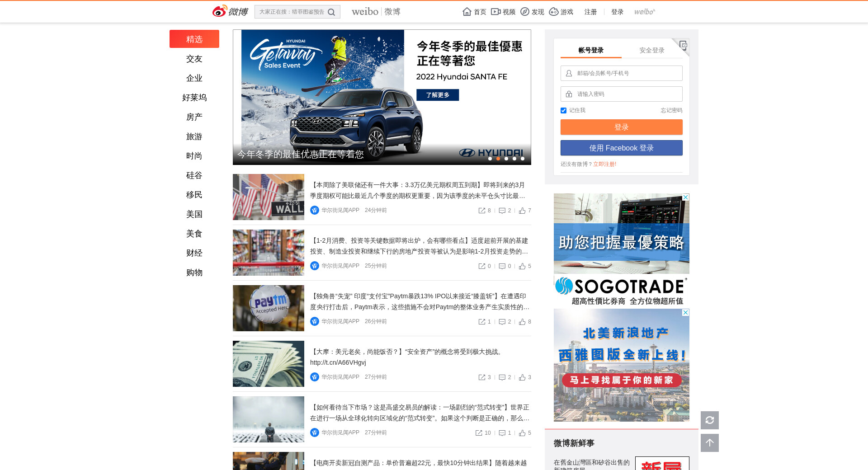Screen dimensions: 868x470
Task: Open the Weibo logo homepage
Action: click(230, 12)
